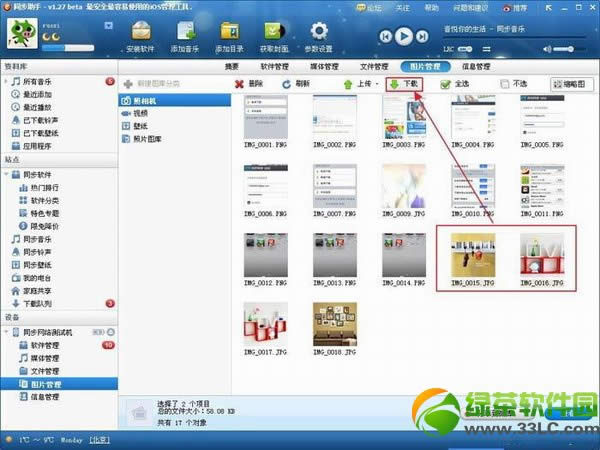
Task: Open the 论坛 forum link
Action: [368, 8]
